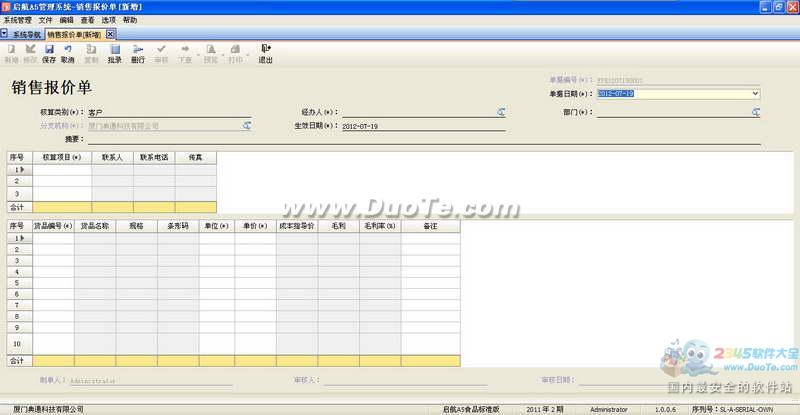Select row 10 header in goods table

pos(19,344)
